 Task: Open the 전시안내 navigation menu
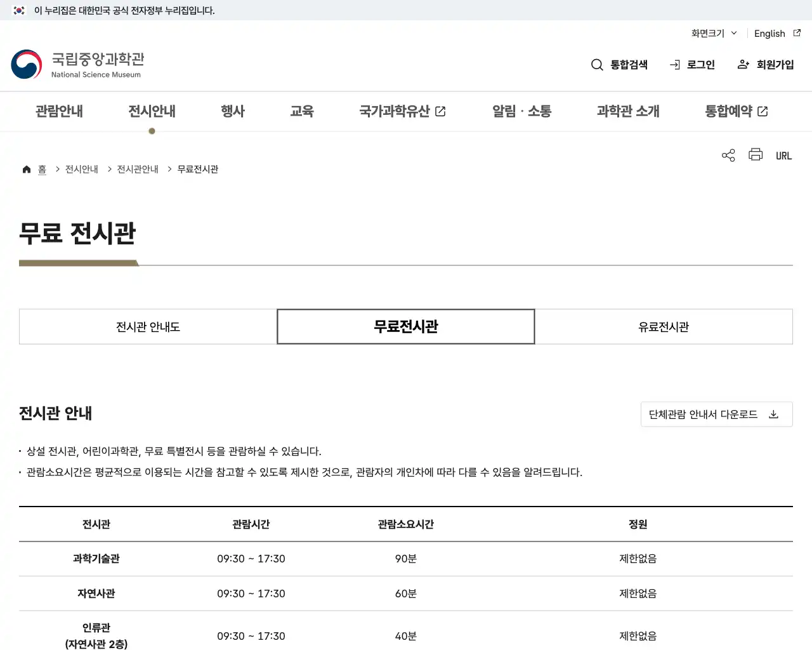tap(152, 111)
